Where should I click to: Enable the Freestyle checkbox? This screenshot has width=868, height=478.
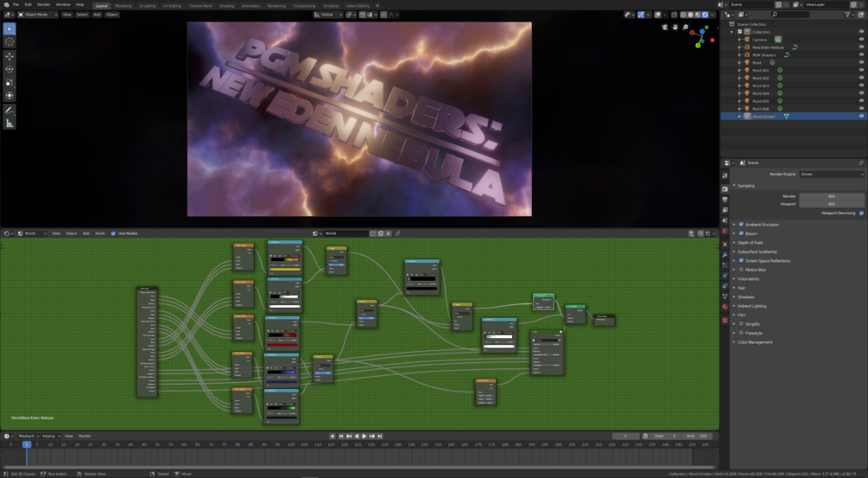coord(741,333)
